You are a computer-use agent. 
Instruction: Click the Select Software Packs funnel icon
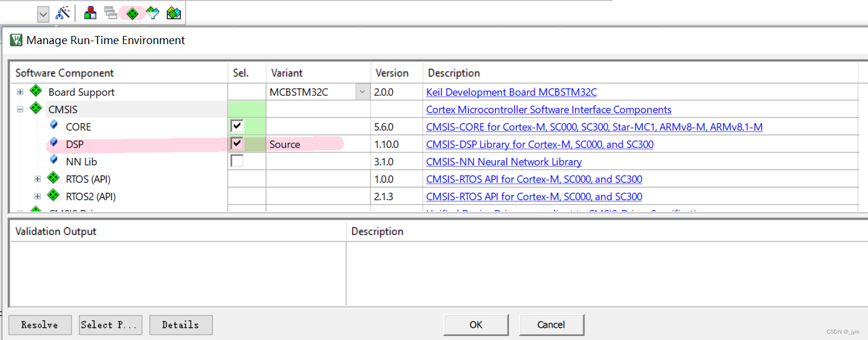click(x=153, y=13)
